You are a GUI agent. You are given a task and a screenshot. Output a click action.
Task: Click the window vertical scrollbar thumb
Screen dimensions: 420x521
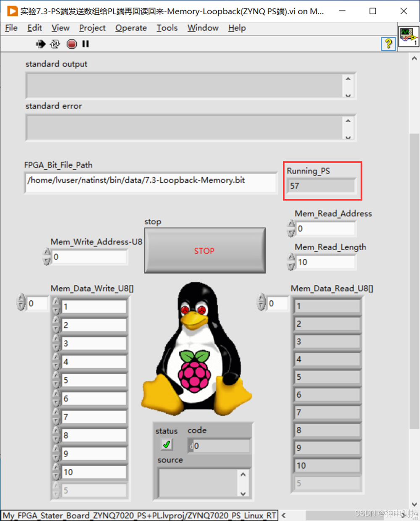point(415,282)
